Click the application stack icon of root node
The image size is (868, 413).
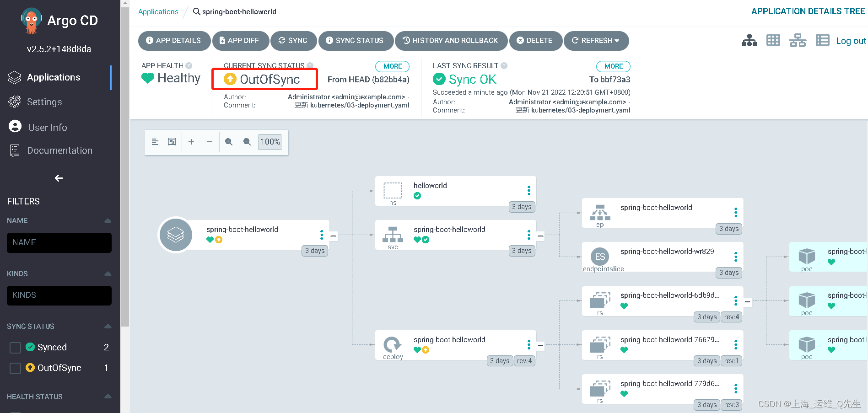pyautogui.click(x=176, y=235)
